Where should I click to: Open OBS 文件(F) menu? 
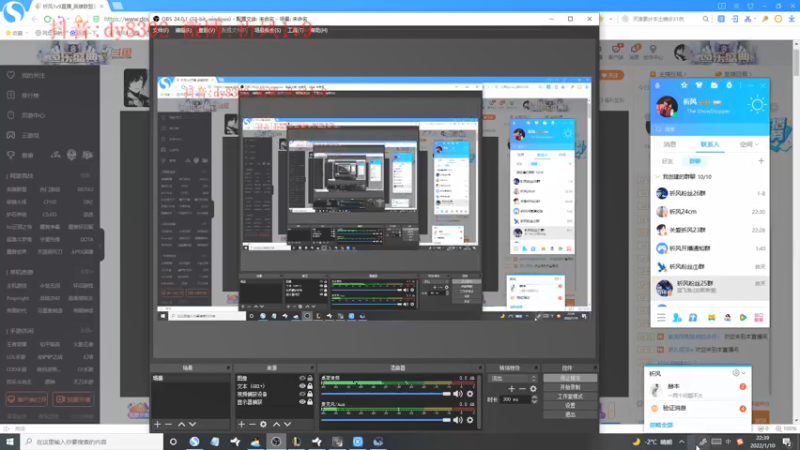point(161,31)
